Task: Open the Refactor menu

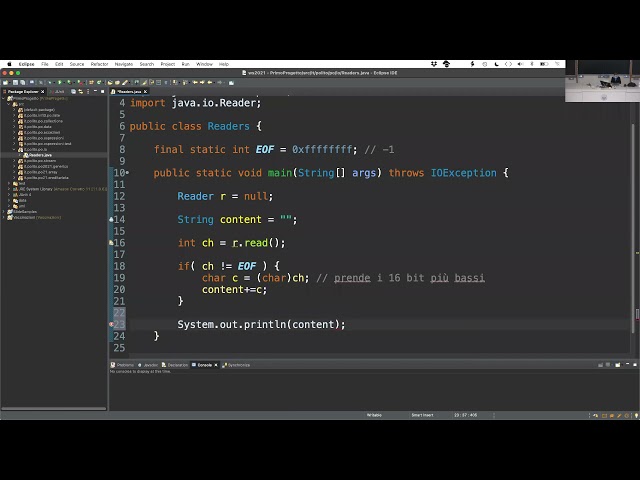Action: pyautogui.click(x=99, y=64)
